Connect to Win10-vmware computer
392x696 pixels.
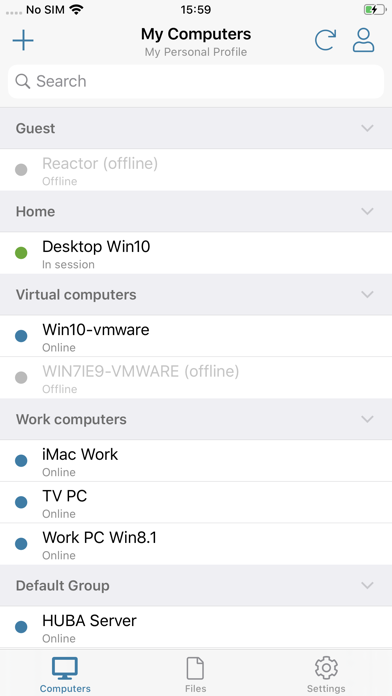[x=196, y=336]
